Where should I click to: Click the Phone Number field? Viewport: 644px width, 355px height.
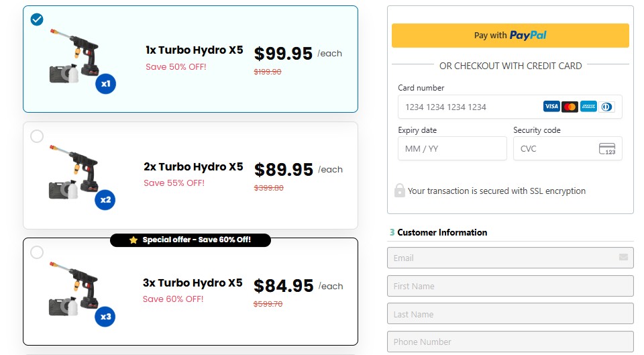coord(510,342)
